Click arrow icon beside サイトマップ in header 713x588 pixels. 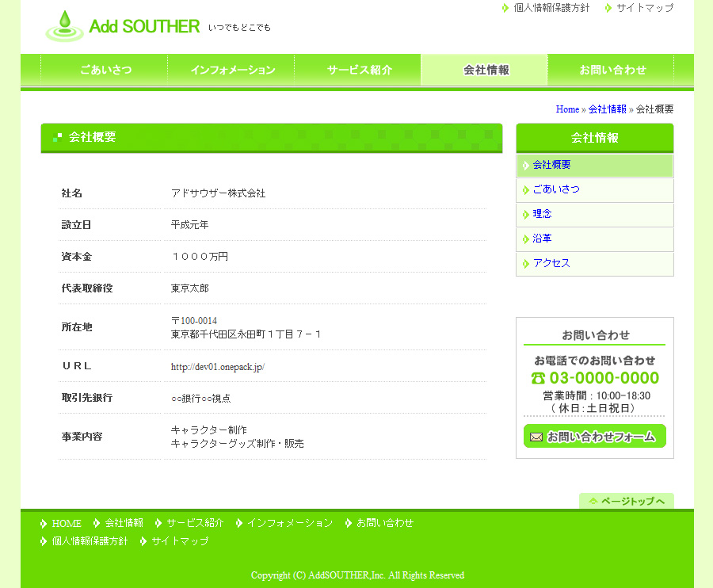608,8
